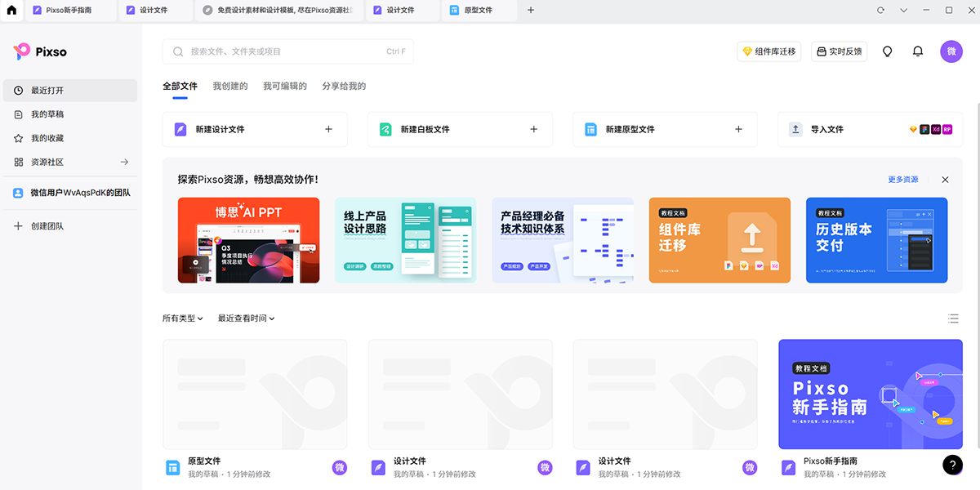Viewport: 980px width, 490px height.
Task: Open the purple user avatar menu
Action: (951, 51)
